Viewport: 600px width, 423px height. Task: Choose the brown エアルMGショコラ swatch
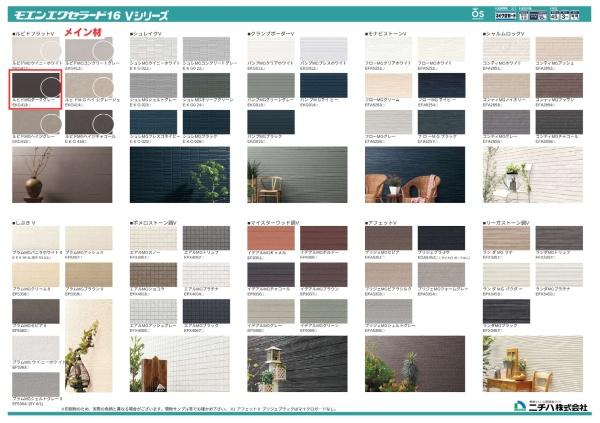pos(153,274)
